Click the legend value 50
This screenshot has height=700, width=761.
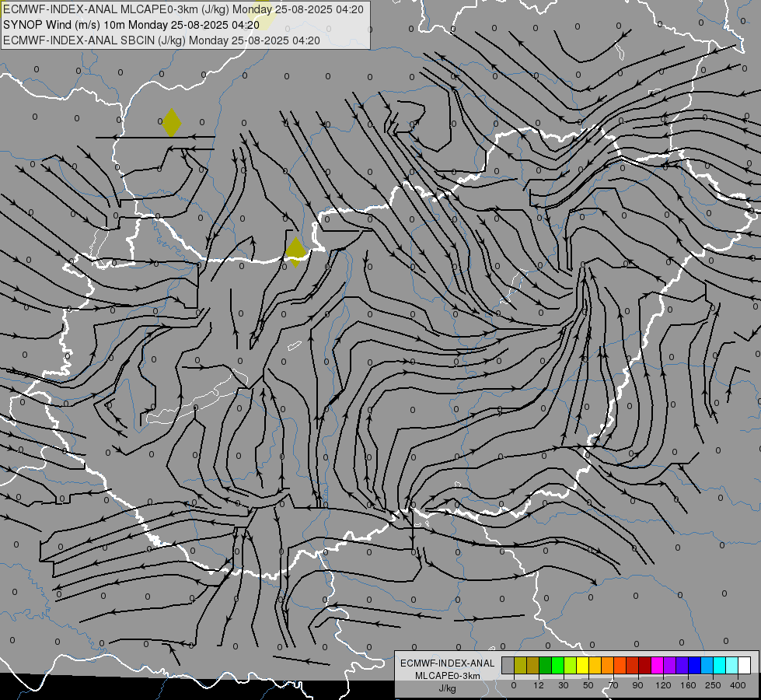click(588, 685)
